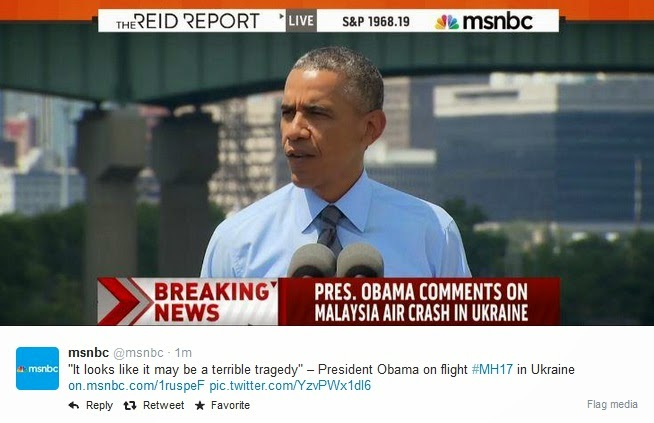Click the bold msnbc account name
The width and height of the screenshot is (654, 423).
[x=88, y=352]
